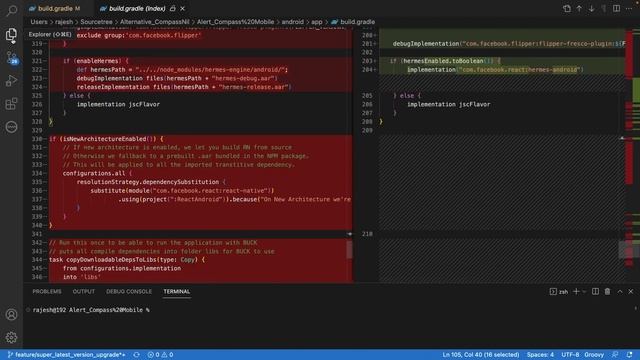Viewport: 640px width, 360px height.
Task: Open Source Control view with badge
Action: (x=11, y=58)
